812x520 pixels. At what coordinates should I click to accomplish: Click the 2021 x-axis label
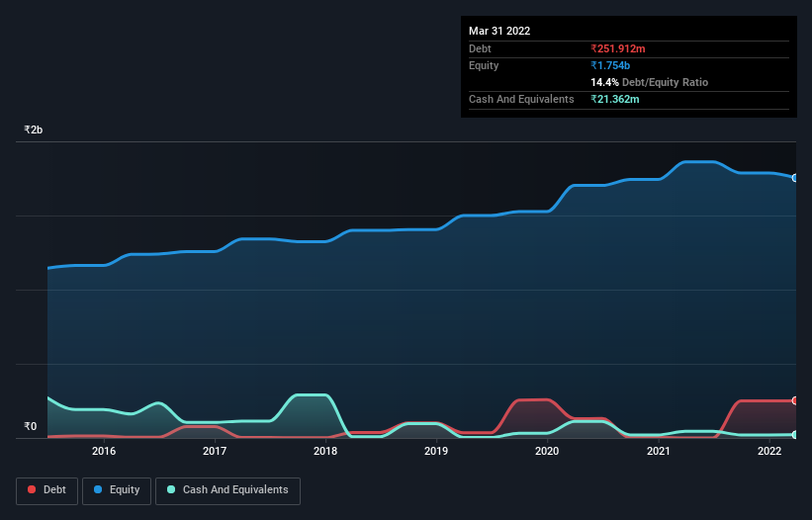658,451
